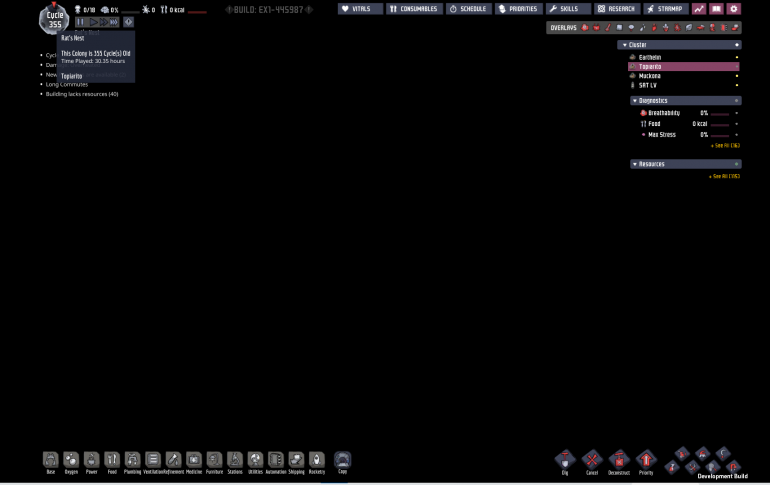Toggle the Oxygen overlay
Screen dimensions: 770x485
(x=585, y=27)
